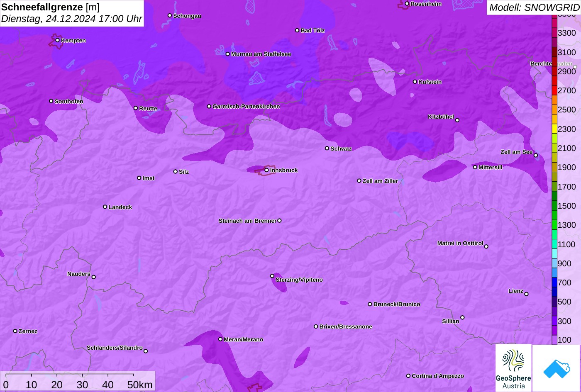Click the 'Steinach am Brenner' label
Image resolution: width=581 pixels, height=392 pixels.
247,221
